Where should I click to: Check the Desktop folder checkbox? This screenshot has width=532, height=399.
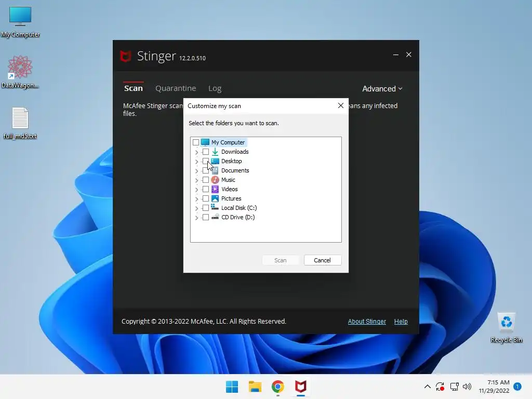206,161
